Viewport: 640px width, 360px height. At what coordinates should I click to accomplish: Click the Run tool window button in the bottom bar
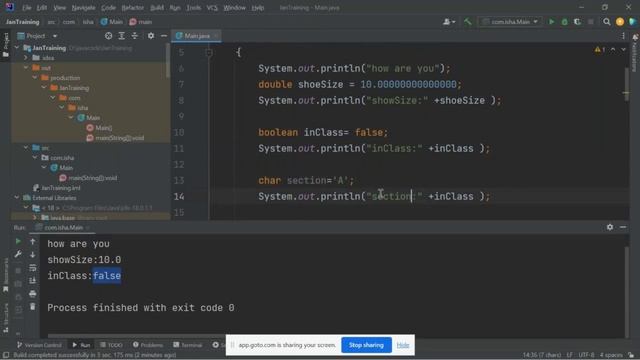(x=81, y=345)
